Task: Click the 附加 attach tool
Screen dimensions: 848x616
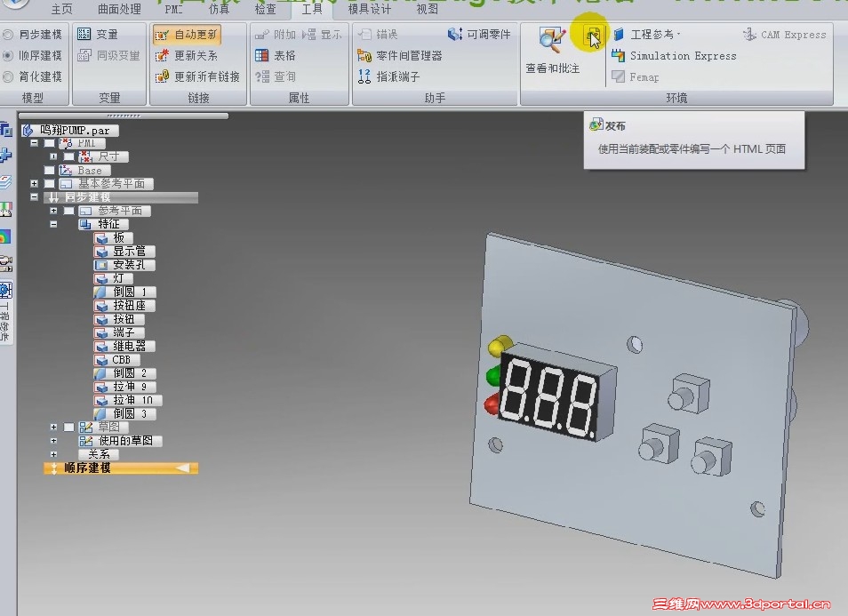Action: click(276, 35)
